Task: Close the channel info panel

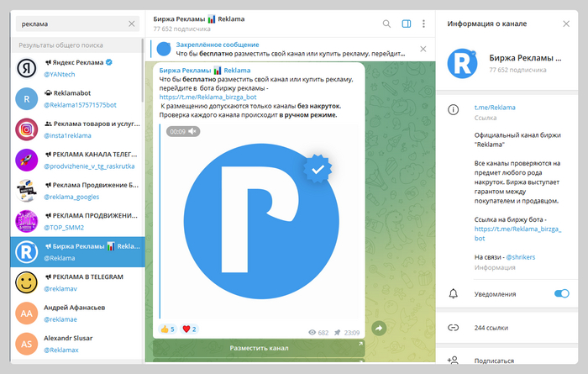Action: [566, 24]
